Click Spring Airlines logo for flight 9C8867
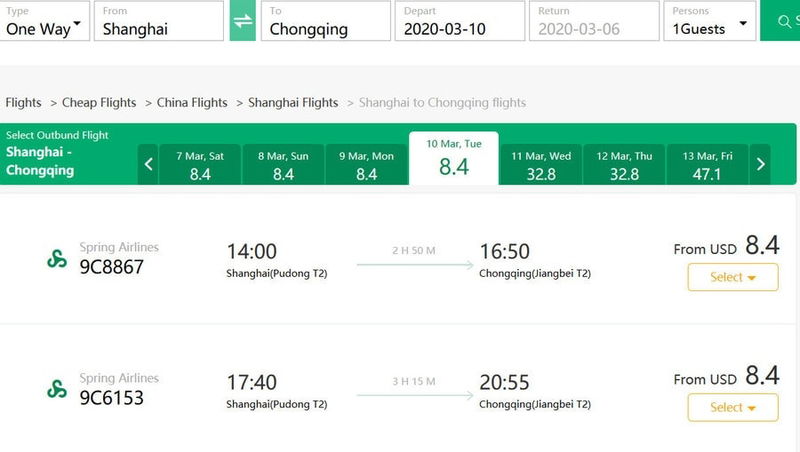Screen dimensions: 800x452 click(x=57, y=259)
